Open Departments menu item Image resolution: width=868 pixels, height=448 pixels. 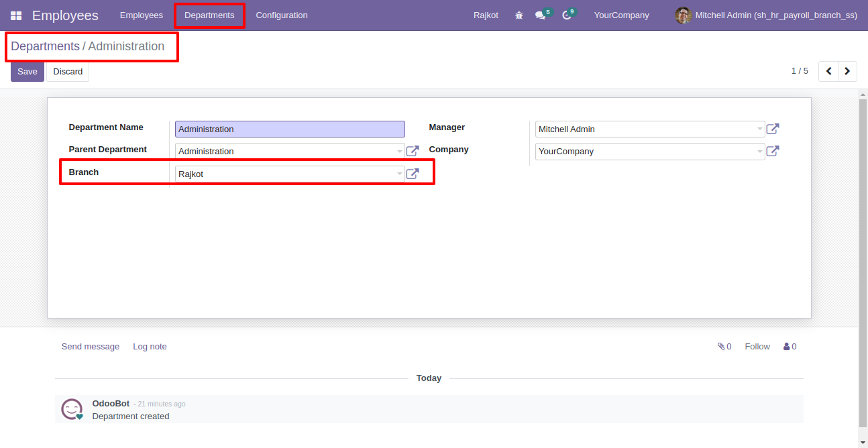pos(209,15)
